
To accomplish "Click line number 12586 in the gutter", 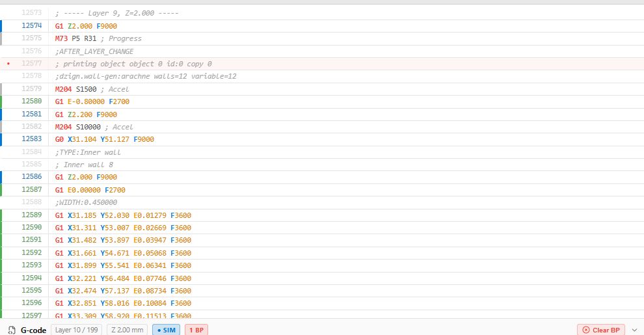I will [32, 176].
